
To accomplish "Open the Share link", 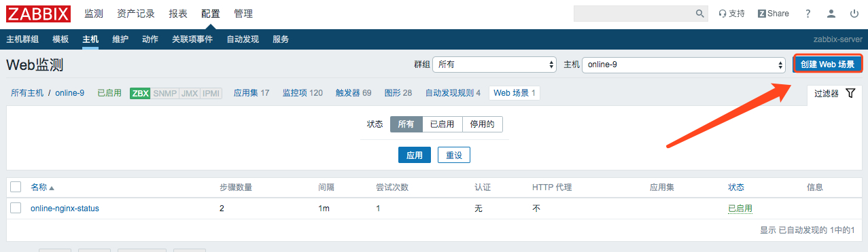I will tap(774, 14).
